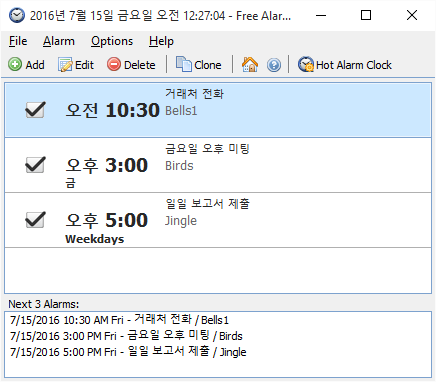Click the Bells1 sound name
The height and width of the screenshot is (382, 436).
[x=181, y=111]
